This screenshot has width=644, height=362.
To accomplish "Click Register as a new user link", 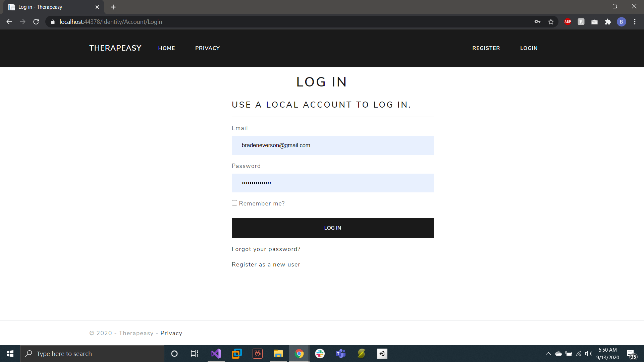I will point(266,264).
